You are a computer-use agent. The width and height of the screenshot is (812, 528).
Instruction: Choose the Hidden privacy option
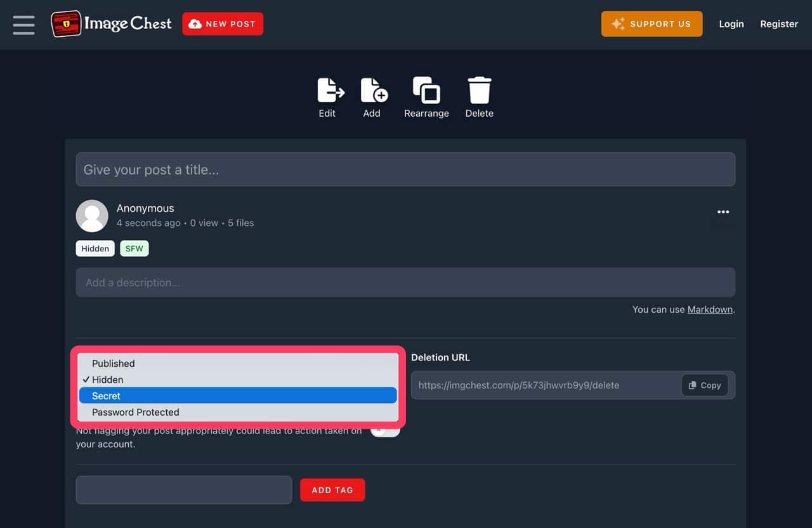point(107,379)
